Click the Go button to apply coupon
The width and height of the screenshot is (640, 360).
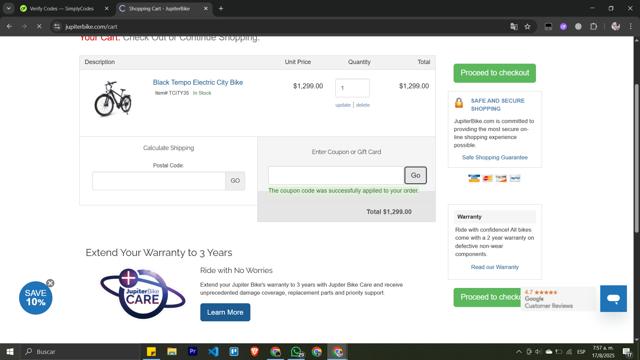pos(416,176)
